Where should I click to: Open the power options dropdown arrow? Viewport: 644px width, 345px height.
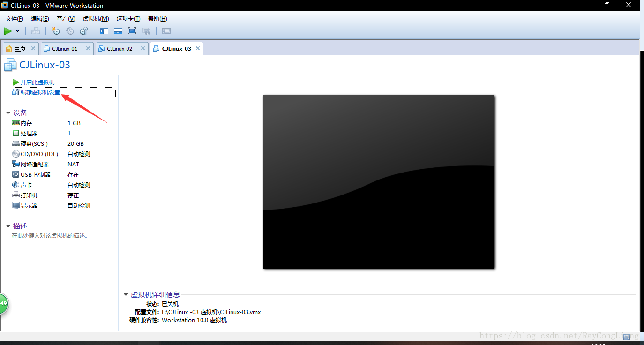18,31
